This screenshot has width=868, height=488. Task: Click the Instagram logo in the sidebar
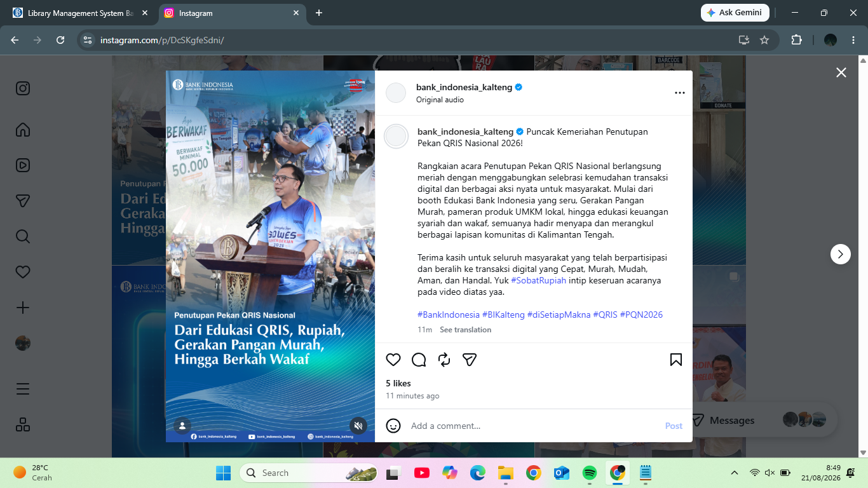pyautogui.click(x=23, y=88)
